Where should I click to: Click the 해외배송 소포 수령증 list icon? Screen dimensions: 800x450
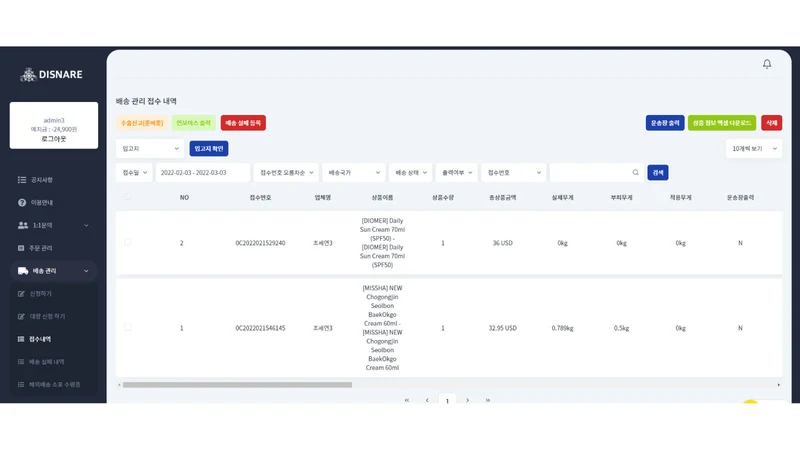tap(21, 385)
